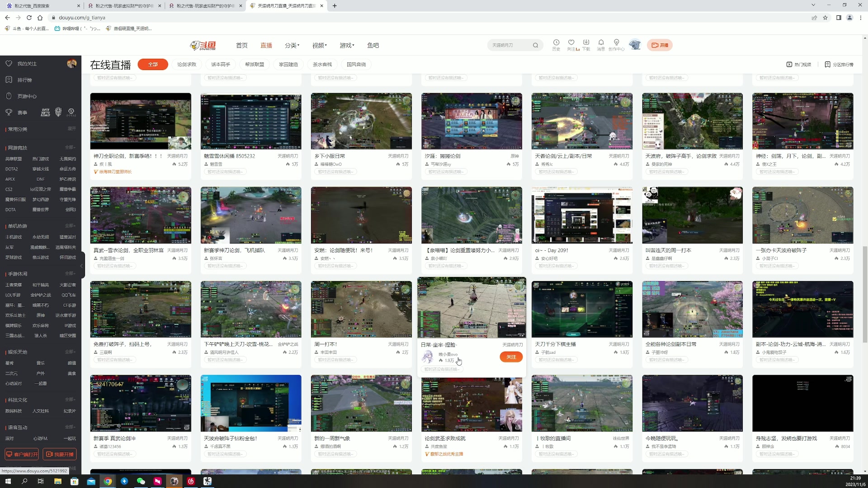Open the 历史 history clock icon
Screen dimensions: 868x488
pos(556,42)
